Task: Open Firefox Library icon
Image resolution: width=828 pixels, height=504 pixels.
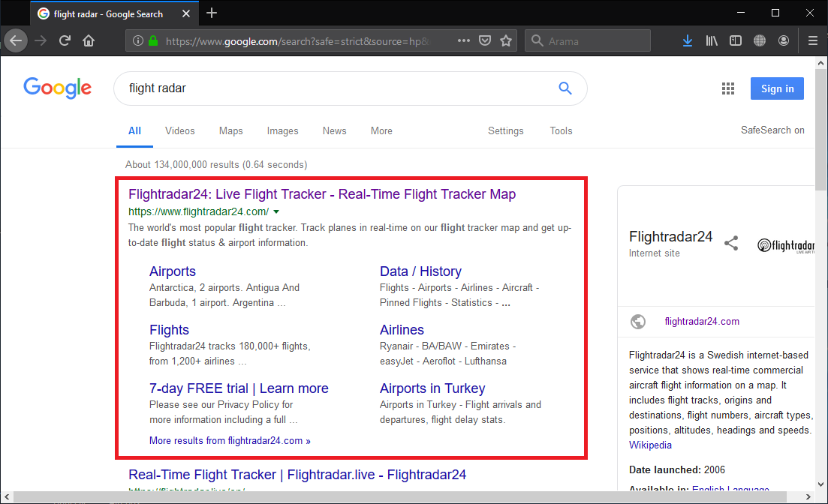Action: (711, 41)
